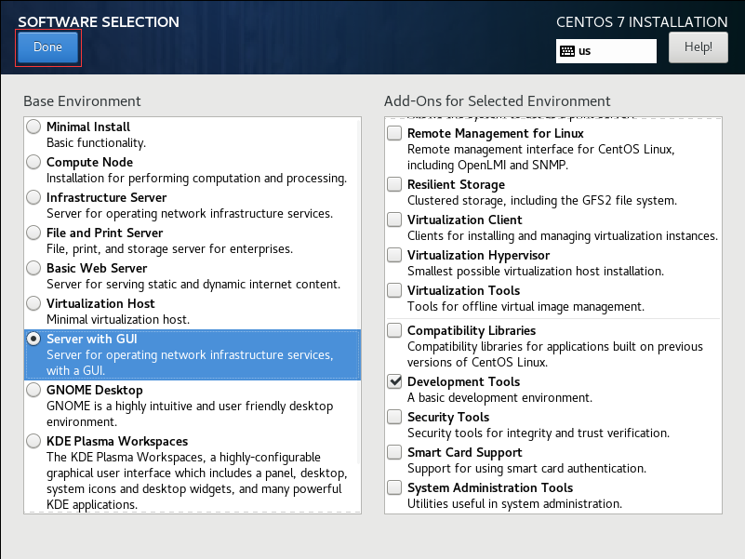
Task: Enable Smart Card Support checkbox
Action: coord(394,451)
